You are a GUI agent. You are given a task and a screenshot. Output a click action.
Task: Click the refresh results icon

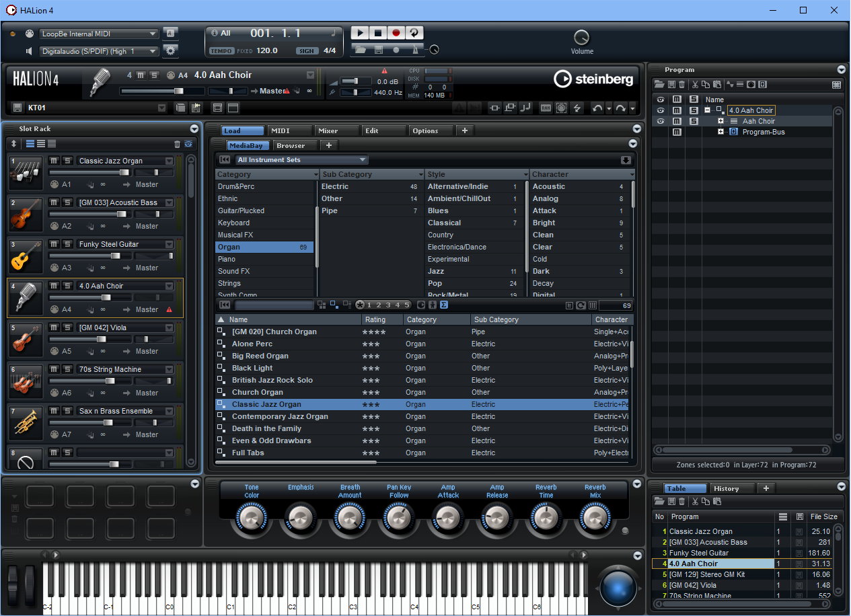[581, 306]
